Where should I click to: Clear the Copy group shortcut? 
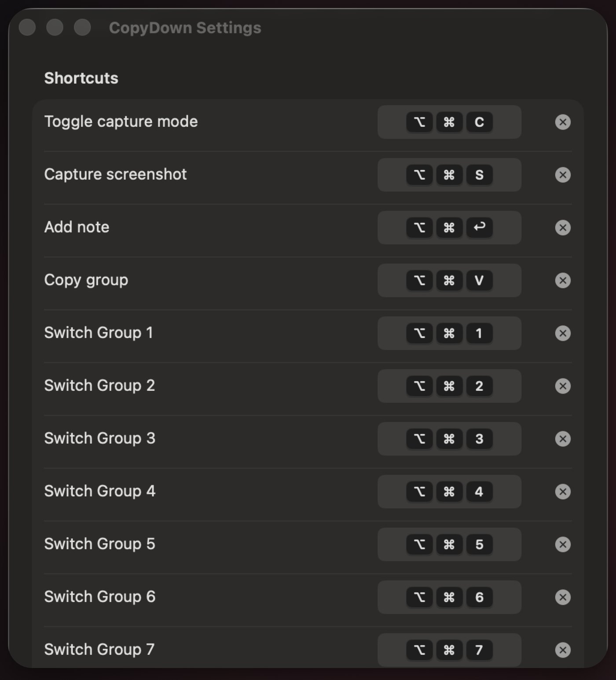coord(563,280)
